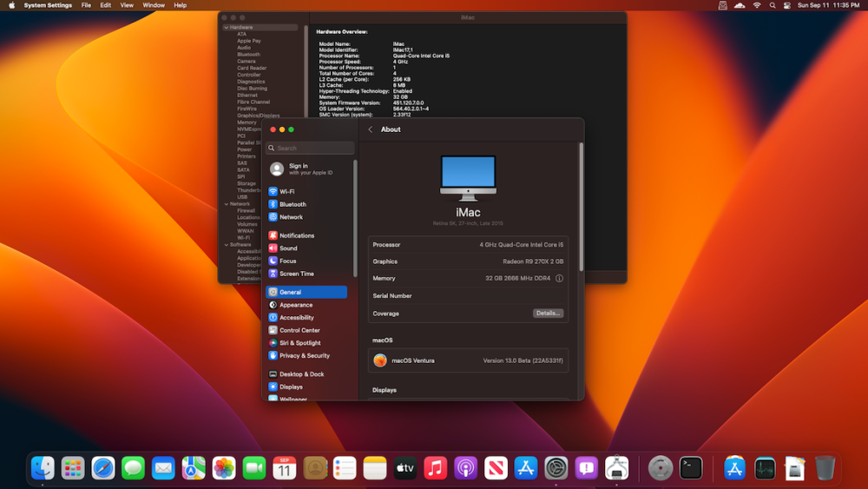Go back from the About page
Viewport: 868px width, 489px height.
[x=371, y=129]
